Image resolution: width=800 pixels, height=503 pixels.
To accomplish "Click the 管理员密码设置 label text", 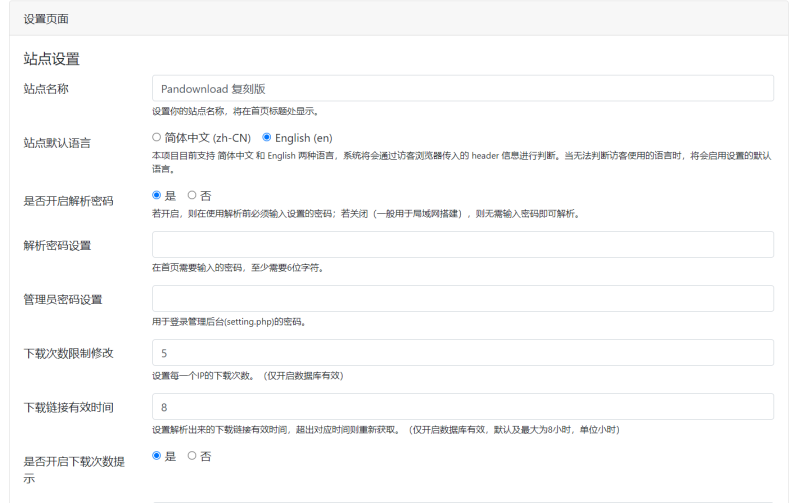I will coord(63,299).
